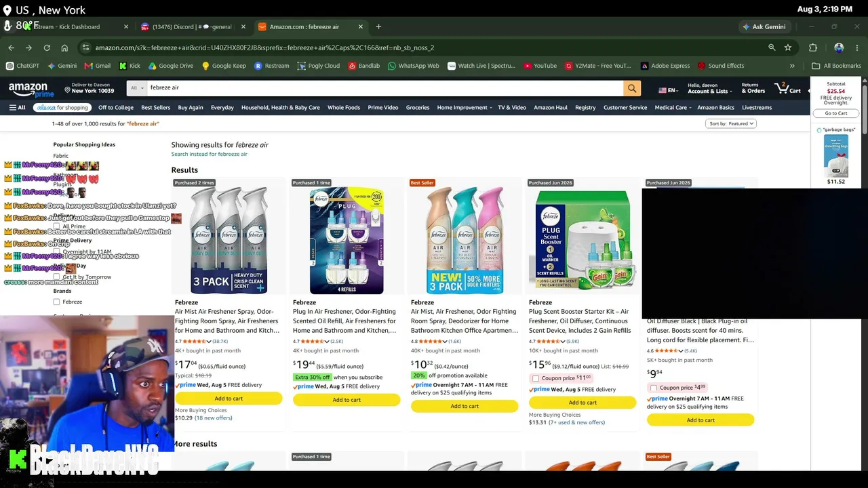Open the browser extensions puzzle icon
Viewport: 868px width, 488px height.
[x=813, y=47]
